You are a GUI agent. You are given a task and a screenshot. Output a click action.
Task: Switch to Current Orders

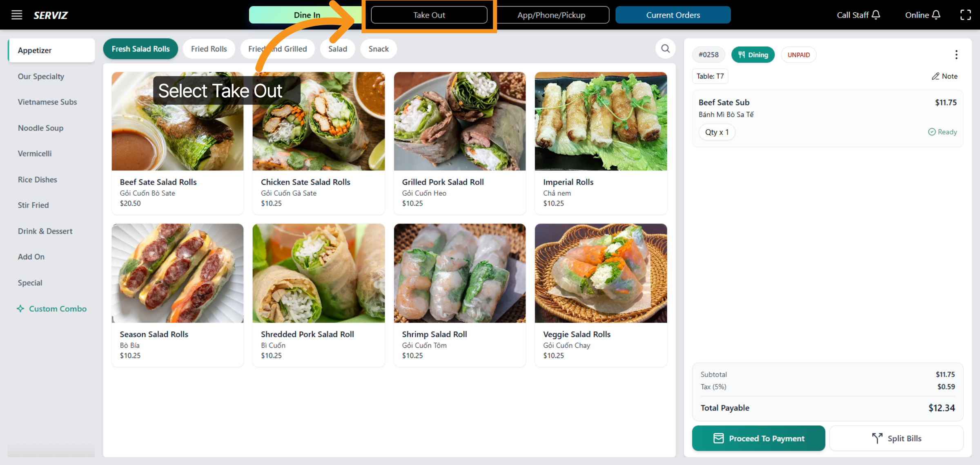click(x=673, y=15)
